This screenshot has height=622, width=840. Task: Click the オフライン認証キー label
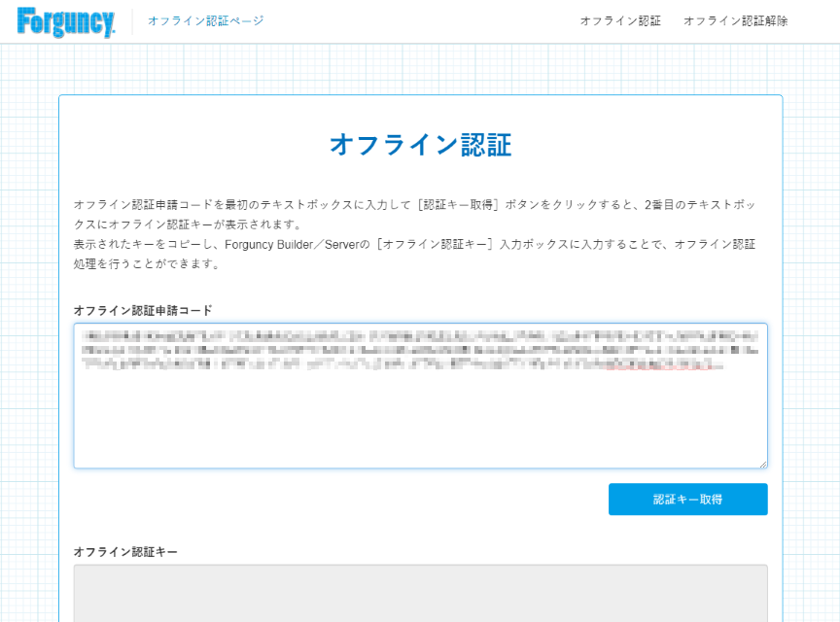tap(125, 552)
